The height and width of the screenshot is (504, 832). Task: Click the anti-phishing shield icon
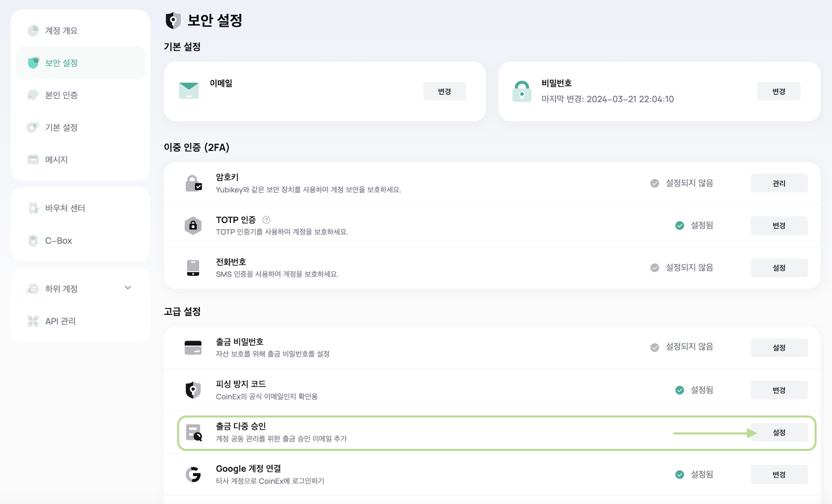193,390
